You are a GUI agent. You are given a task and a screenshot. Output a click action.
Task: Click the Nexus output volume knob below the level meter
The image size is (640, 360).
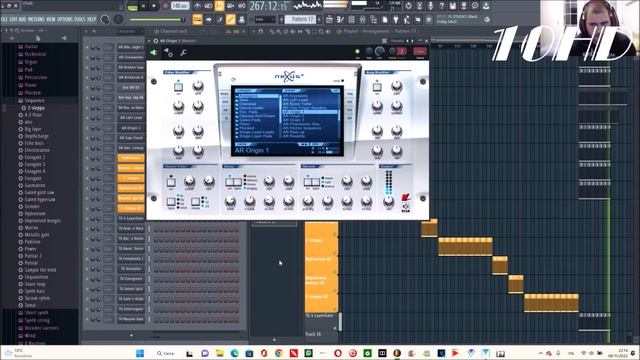[389, 202]
